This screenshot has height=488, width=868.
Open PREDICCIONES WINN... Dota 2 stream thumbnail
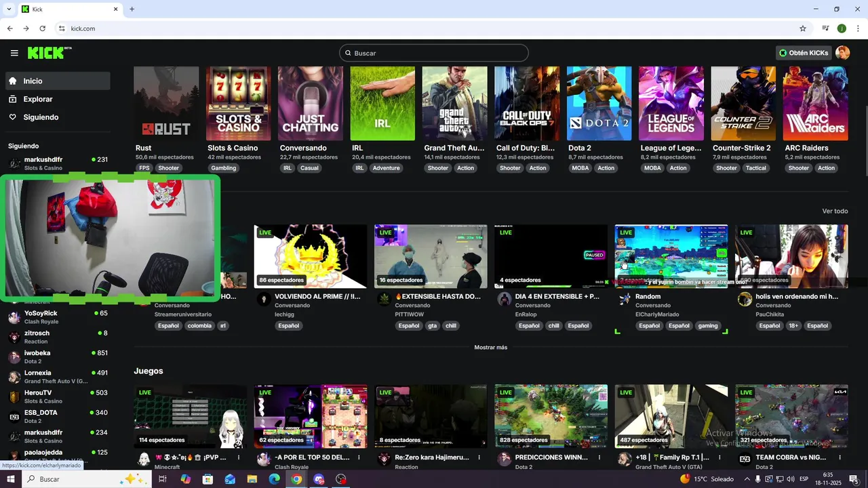(551, 416)
